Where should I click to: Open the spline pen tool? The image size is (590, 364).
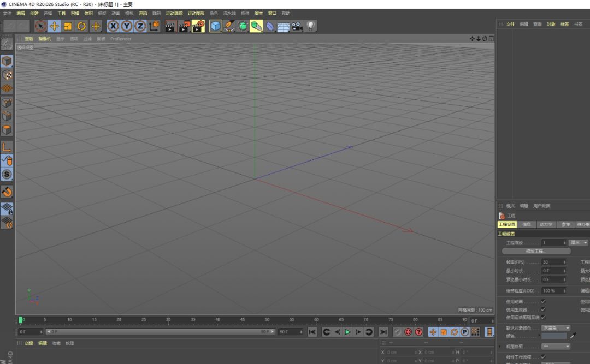[x=229, y=26]
